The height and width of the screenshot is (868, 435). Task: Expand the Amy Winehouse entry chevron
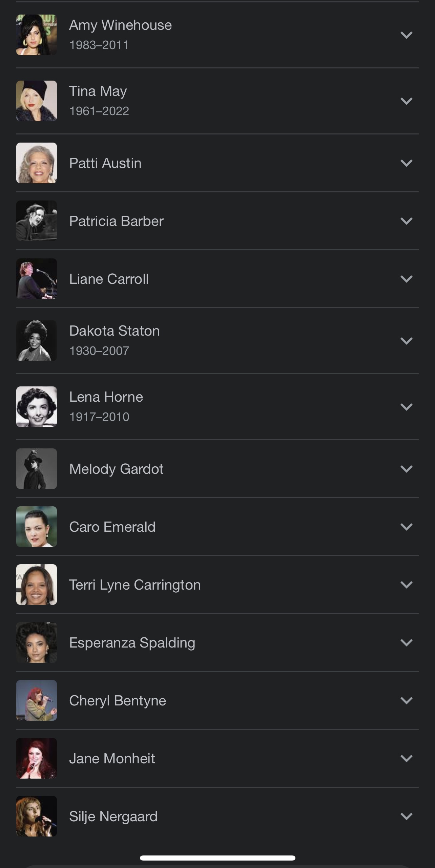(x=406, y=35)
